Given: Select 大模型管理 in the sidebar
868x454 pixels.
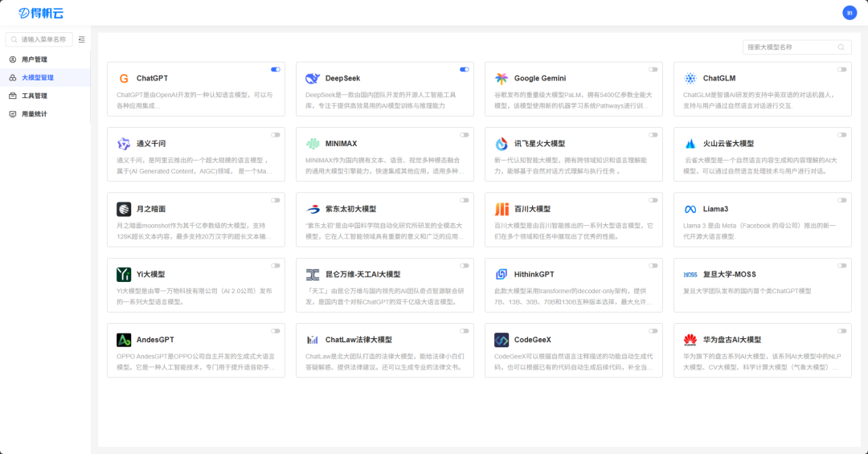Looking at the screenshot, I should 45,77.
